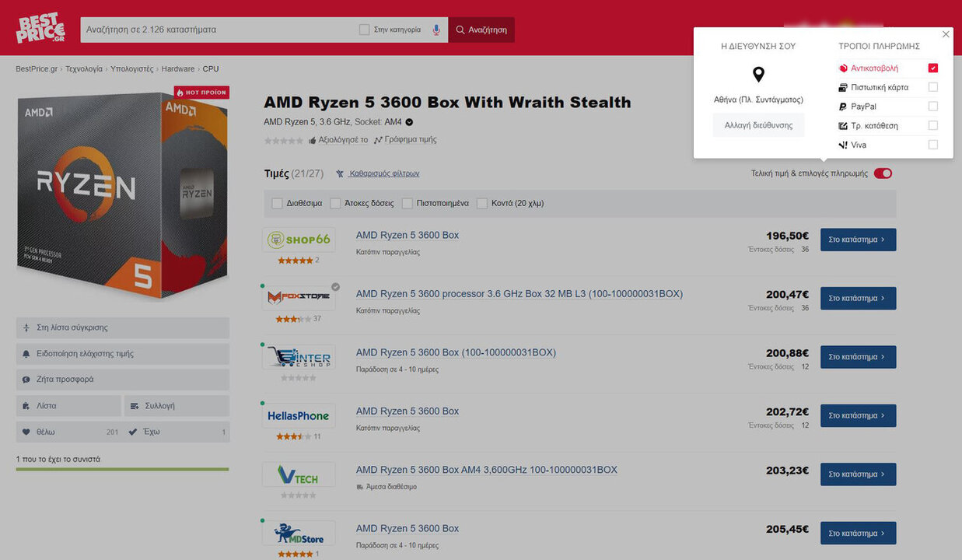Open the Foxstore store logo

tap(299, 298)
